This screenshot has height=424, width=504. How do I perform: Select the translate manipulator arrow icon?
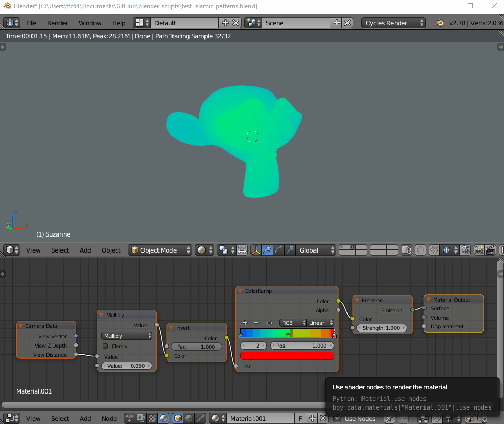[x=267, y=250]
